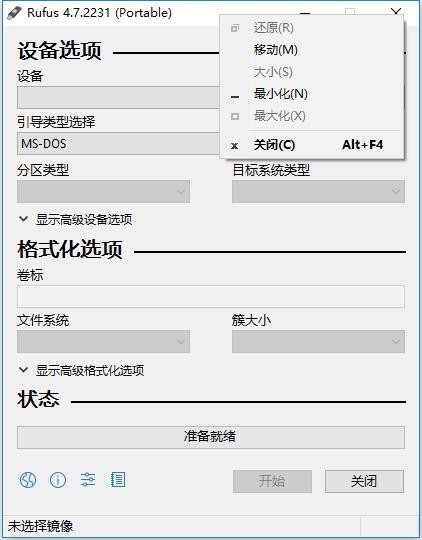Open the language selection globe icon
This screenshot has height=540, width=422.
tap(28, 480)
